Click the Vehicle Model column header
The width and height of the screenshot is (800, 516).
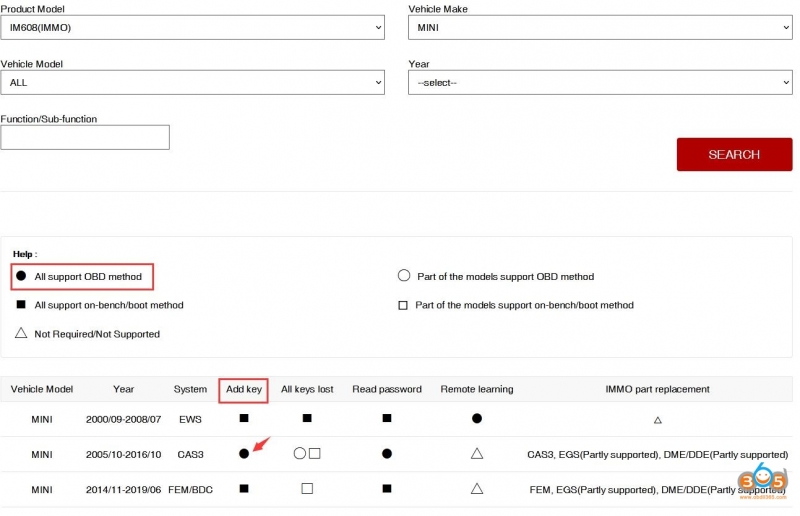point(42,389)
